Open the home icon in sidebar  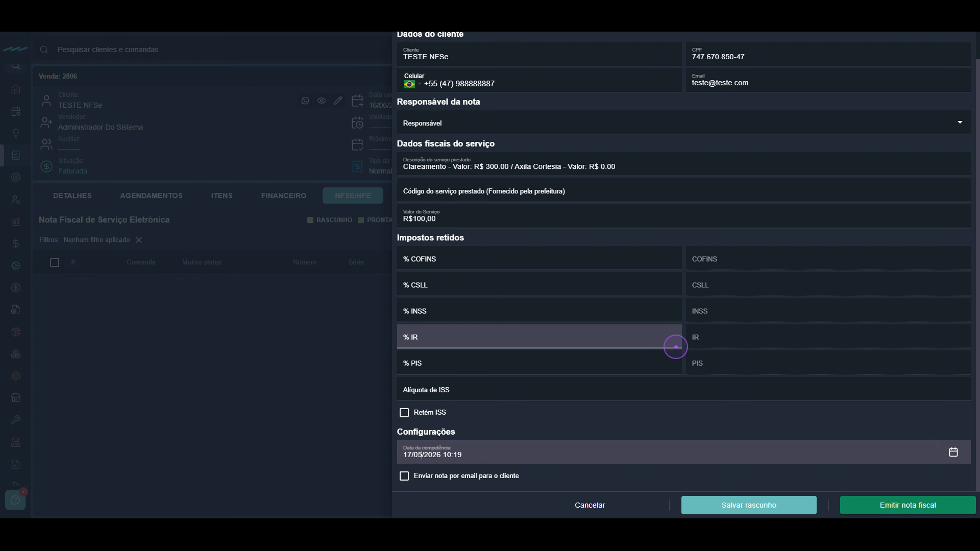[16, 89]
